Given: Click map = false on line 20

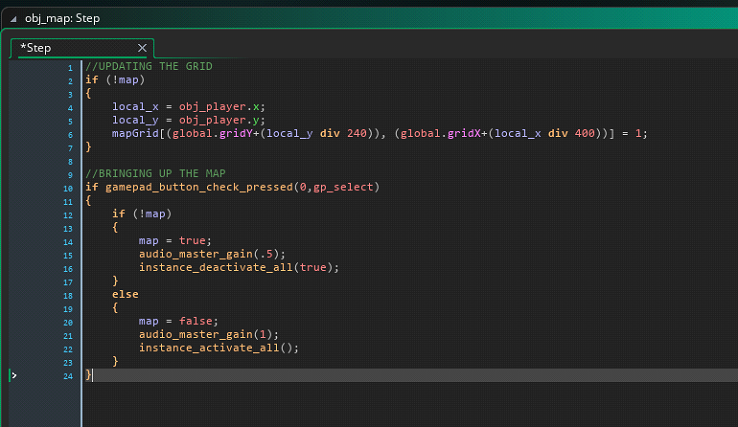Looking at the screenshot, I should point(178,321).
